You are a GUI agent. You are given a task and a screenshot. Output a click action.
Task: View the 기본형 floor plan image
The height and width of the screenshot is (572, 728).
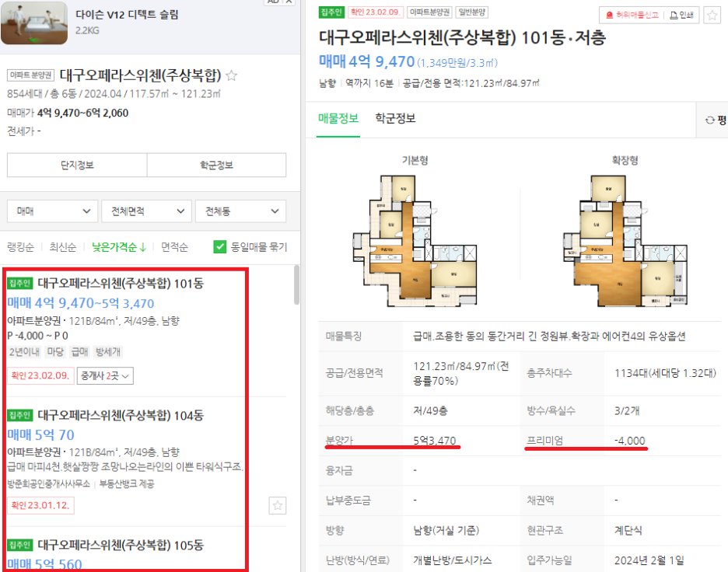click(x=415, y=240)
